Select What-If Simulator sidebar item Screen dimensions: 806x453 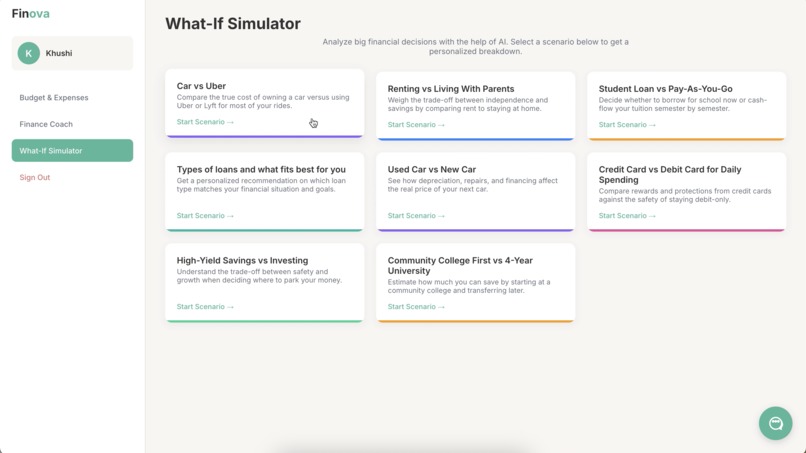pos(72,151)
